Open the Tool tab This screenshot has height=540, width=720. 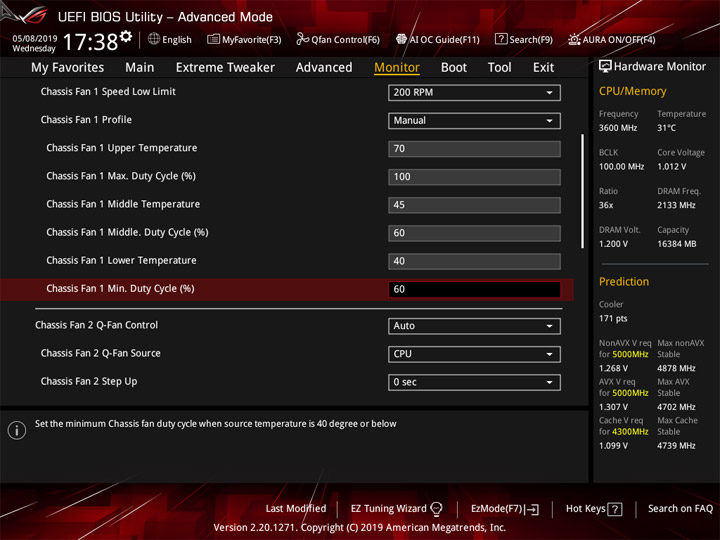499,68
